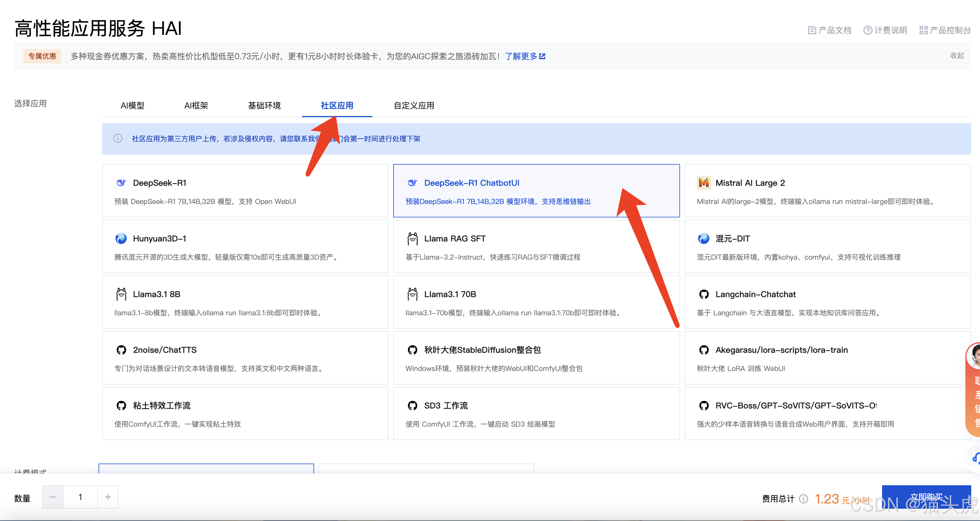Click the Llama RAG SFT llama icon

click(412, 239)
